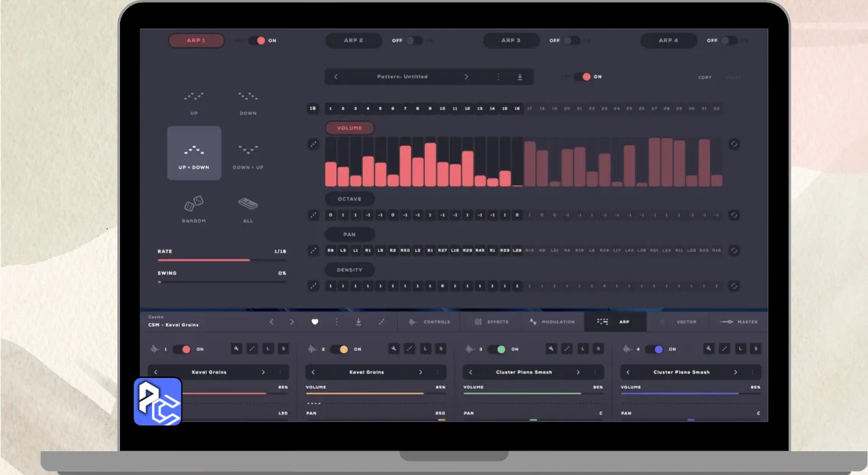
Task: Toggle ARP 1 on/off switch
Action: 256,41
